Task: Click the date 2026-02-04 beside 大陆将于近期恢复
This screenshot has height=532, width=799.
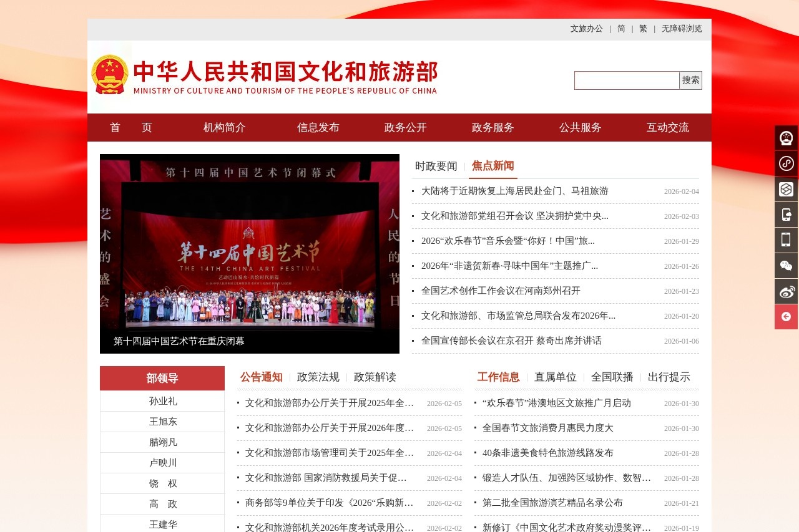Action: click(682, 191)
